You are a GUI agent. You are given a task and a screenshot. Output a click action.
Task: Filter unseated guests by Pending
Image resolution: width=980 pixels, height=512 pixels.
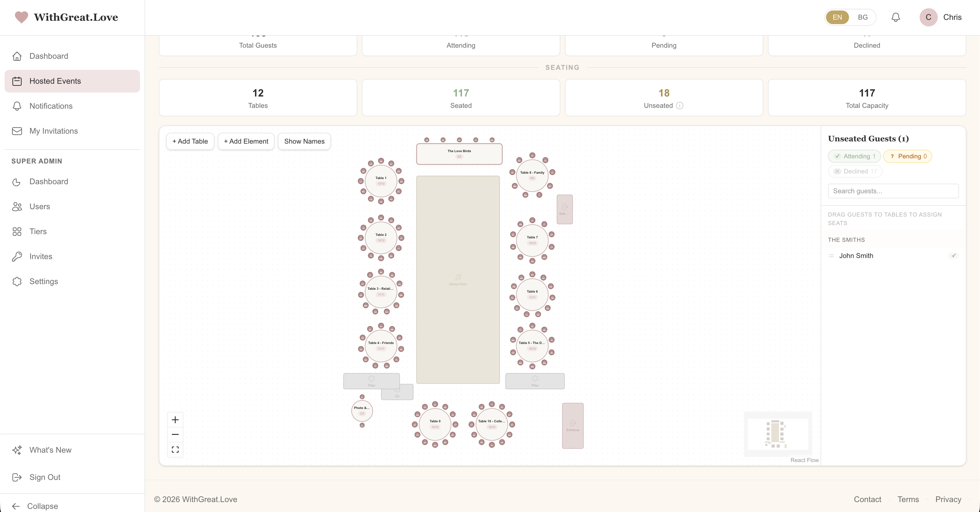click(908, 156)
